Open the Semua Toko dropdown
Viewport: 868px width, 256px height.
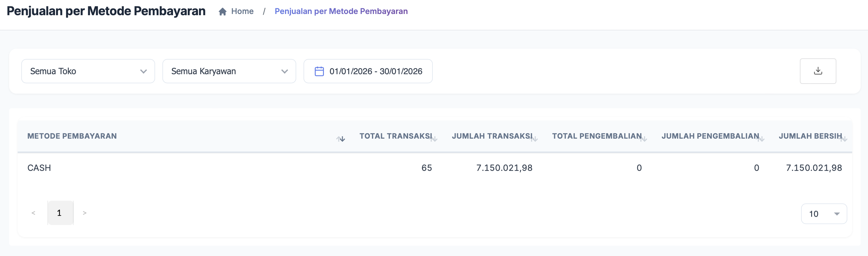88,71
